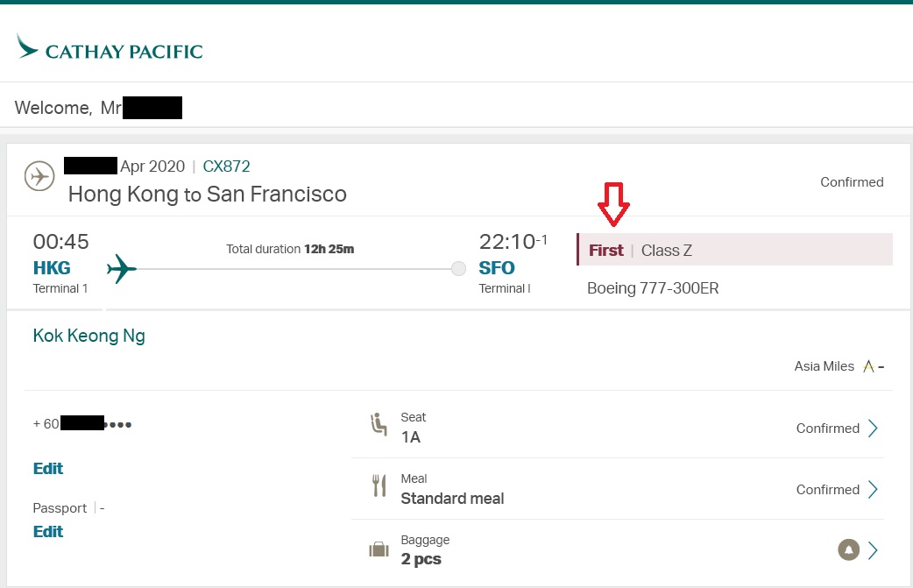Open the CX872 flight number link
Screen dimensions: 913x588
click(227, 166)
